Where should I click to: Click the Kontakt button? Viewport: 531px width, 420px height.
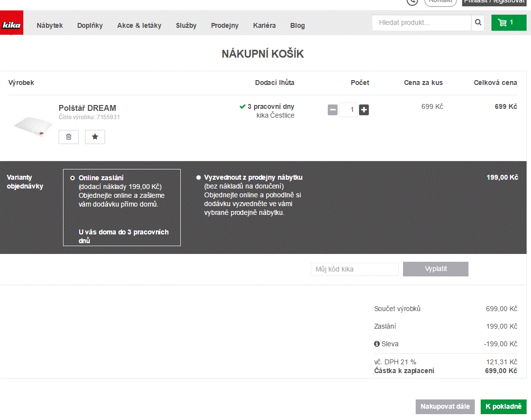coord(441,2)
